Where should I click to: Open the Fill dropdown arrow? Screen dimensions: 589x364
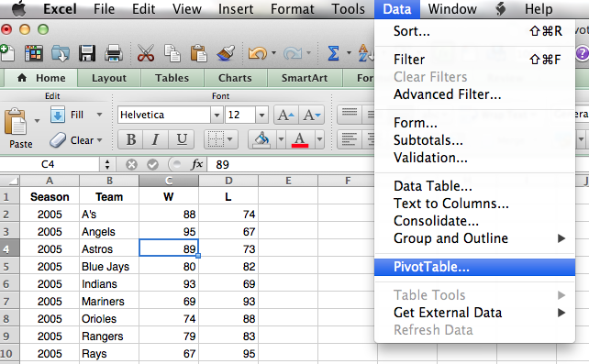[100, 115]
